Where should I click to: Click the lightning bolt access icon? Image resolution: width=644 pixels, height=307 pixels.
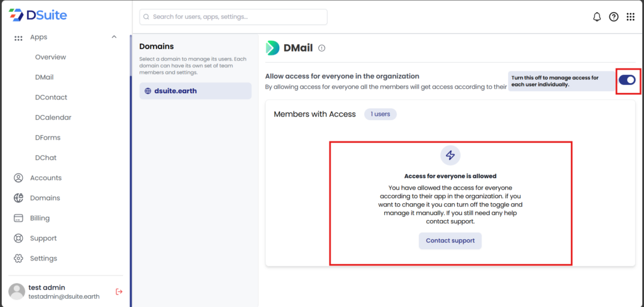pos(450,155)
